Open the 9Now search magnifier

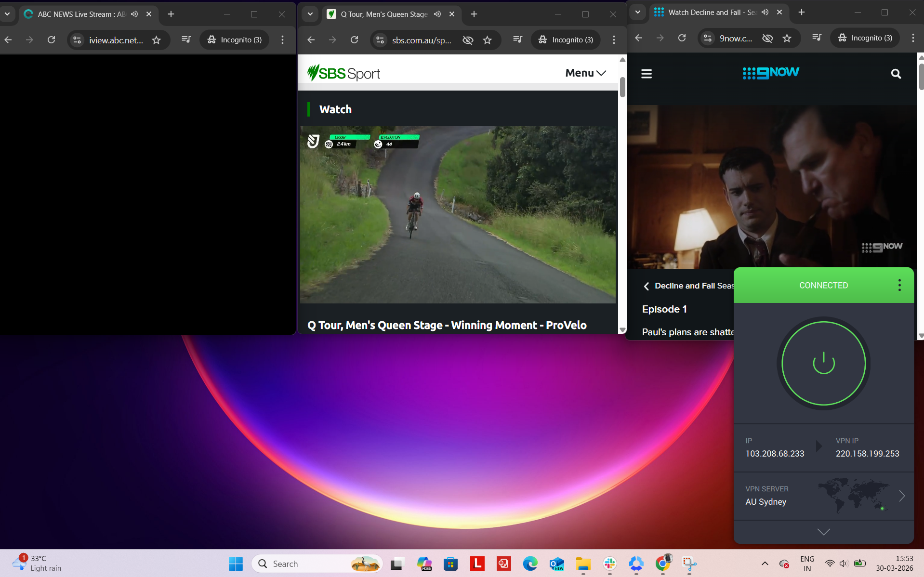895,73
